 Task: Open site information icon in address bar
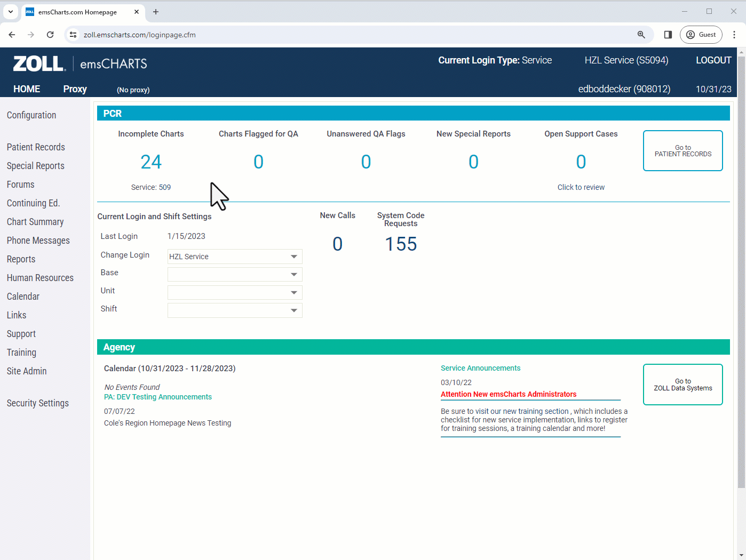tap(73, 35)
